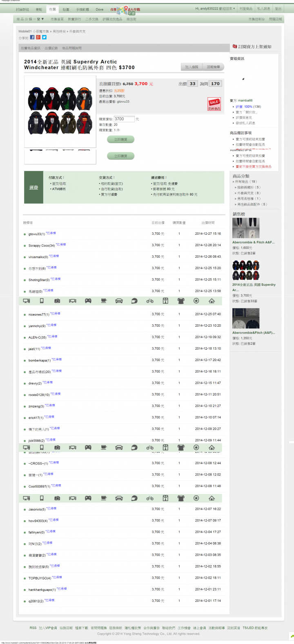Click mobile phone icon in bar below 馬鍾瑄 row
Image resolution: width=294 pixels, height=644 pixels.
coord(42,301)
